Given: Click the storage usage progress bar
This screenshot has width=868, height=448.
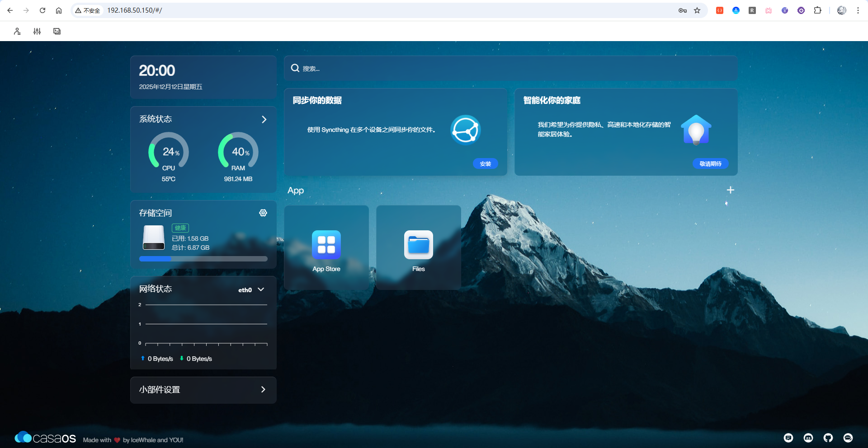Looking at the screenshot, I should coord(203,259).
